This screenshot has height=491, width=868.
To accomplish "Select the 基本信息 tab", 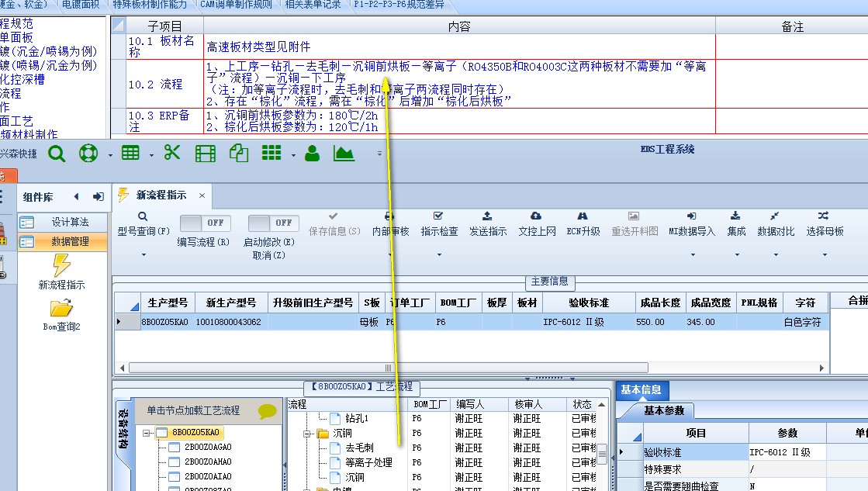I will (641, 389).
